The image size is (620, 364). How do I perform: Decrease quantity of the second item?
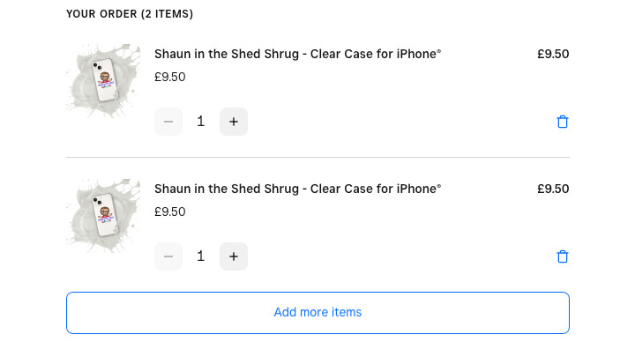(x=168, y=256)
